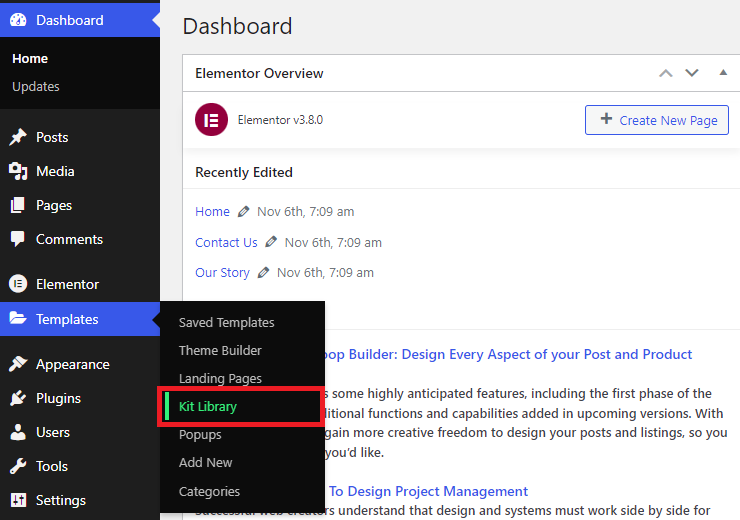
Task: Click the Create New Page button
Action: [x=657, y=120]
